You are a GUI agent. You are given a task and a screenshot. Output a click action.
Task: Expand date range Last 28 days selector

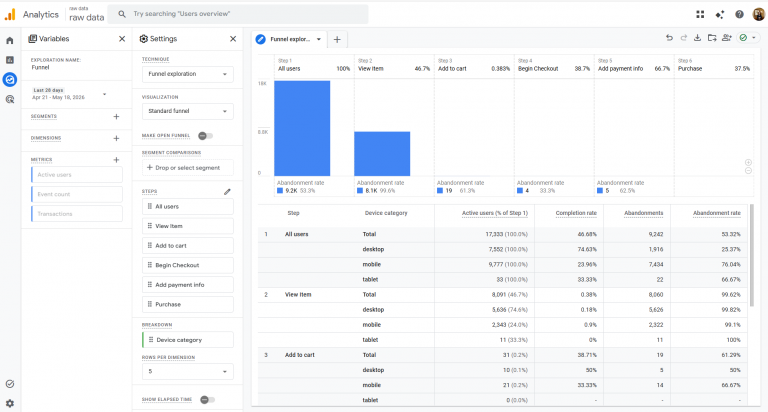[69, 94]
